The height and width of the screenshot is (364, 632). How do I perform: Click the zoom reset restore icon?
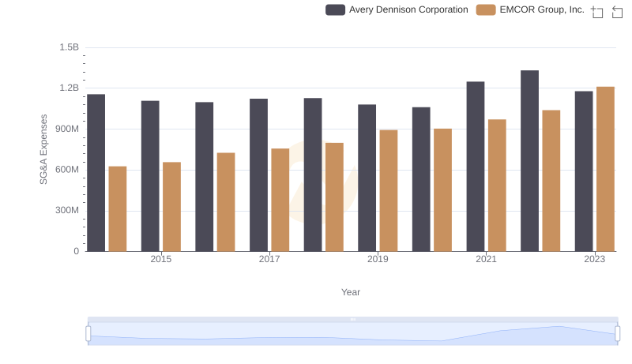(x=617, y=12)
